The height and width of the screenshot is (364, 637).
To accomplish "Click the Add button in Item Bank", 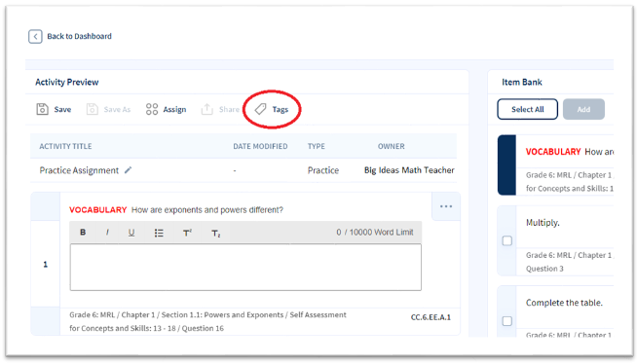I will point(583,109).
